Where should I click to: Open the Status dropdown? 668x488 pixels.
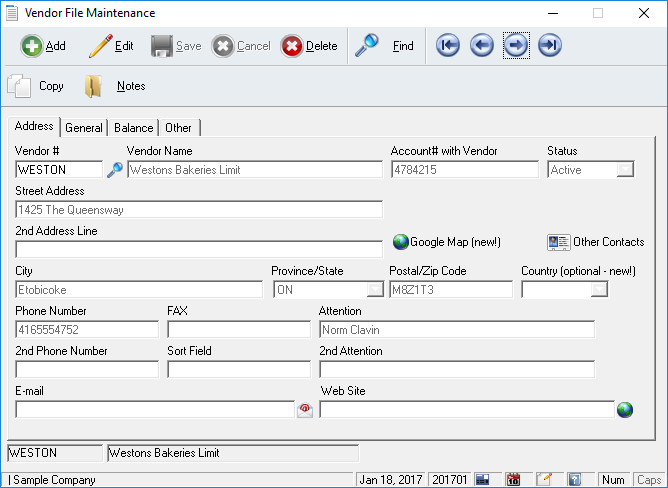coord(625,170)
